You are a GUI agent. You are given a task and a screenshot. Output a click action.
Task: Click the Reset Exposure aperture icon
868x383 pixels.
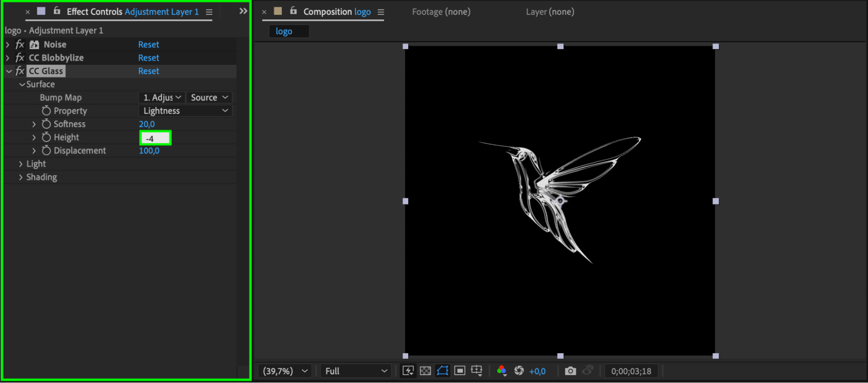(519, 371)
